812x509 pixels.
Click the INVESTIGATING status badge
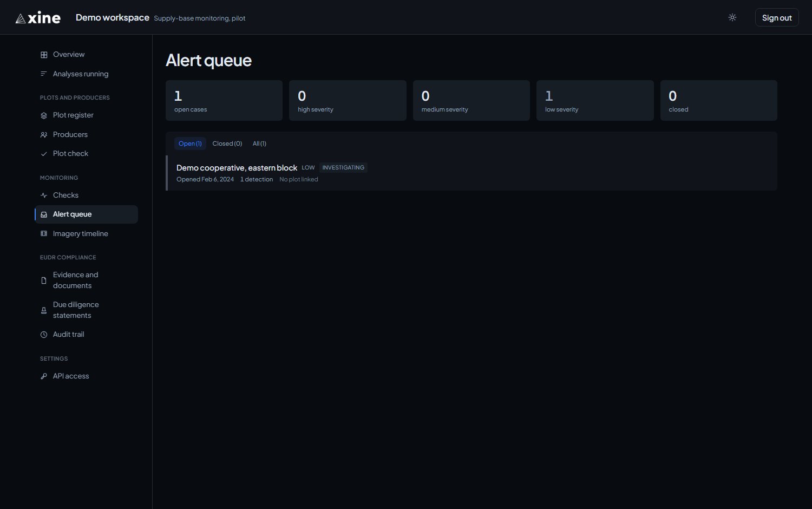343,168
